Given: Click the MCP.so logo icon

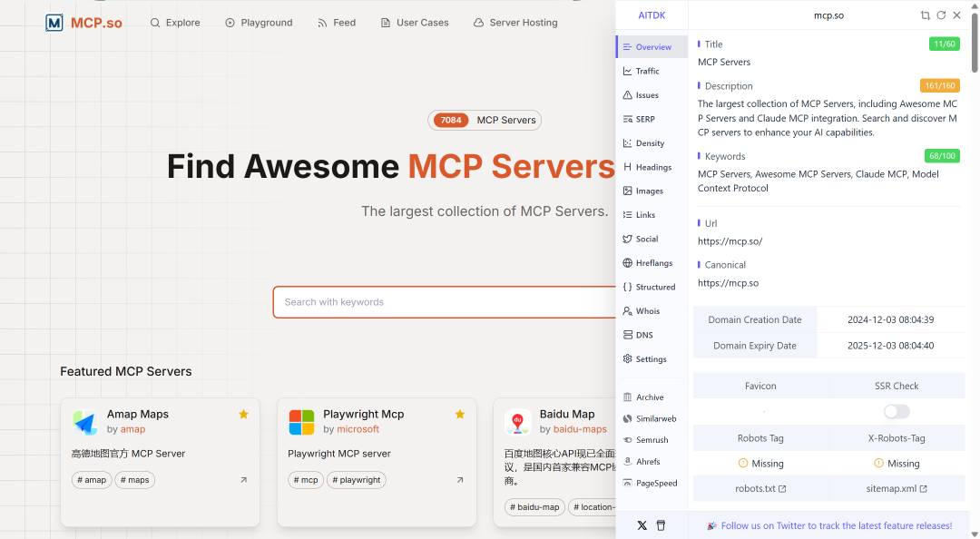Looking at the screenshot, I should (x=54, y=23).
